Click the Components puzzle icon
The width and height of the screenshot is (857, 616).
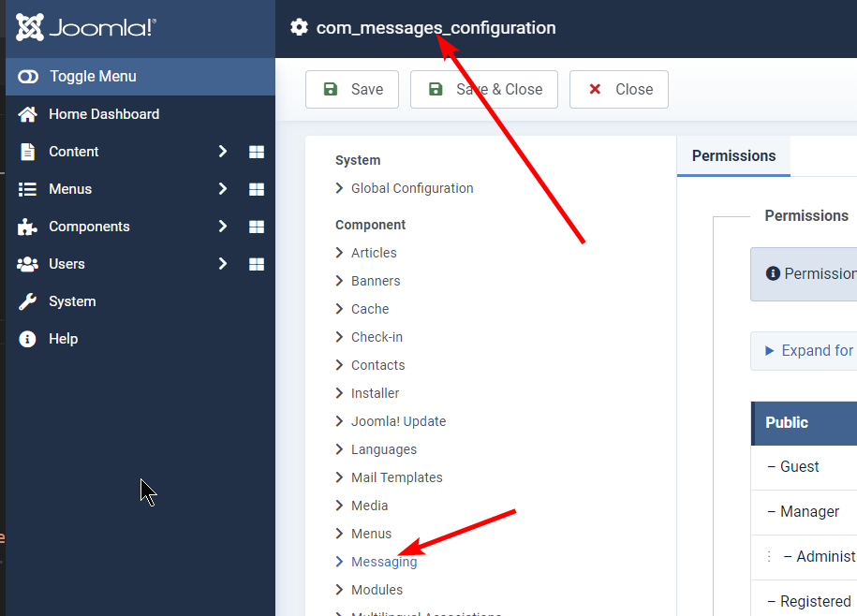point(27,227)
